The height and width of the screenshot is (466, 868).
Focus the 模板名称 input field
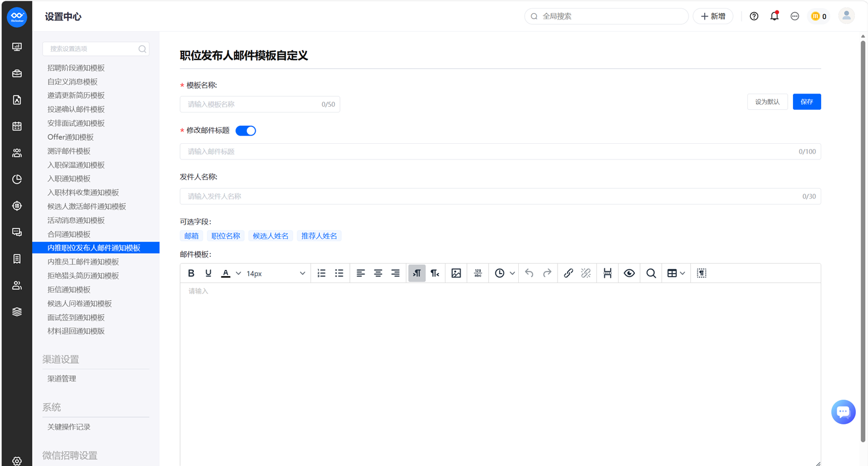[x=260, y=105]
